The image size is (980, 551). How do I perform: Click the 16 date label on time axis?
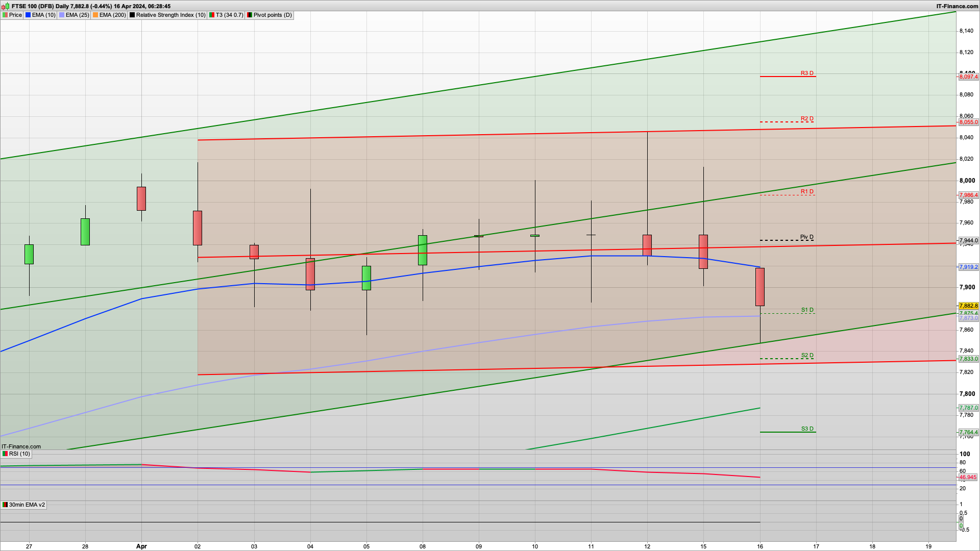760,546
